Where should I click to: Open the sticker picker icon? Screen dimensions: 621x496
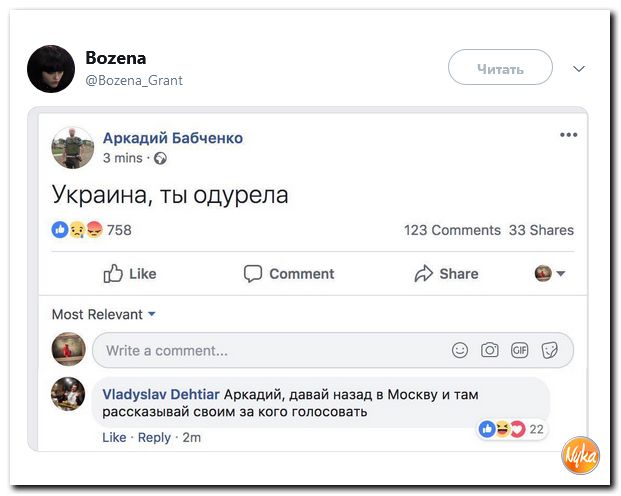click(x=549, y=350)
